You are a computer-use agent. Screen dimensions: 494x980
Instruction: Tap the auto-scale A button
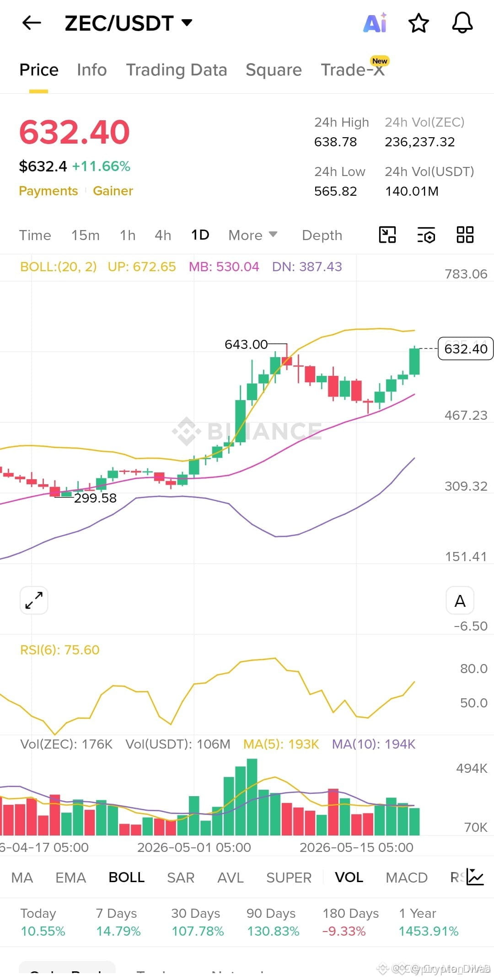pos(460,600)
